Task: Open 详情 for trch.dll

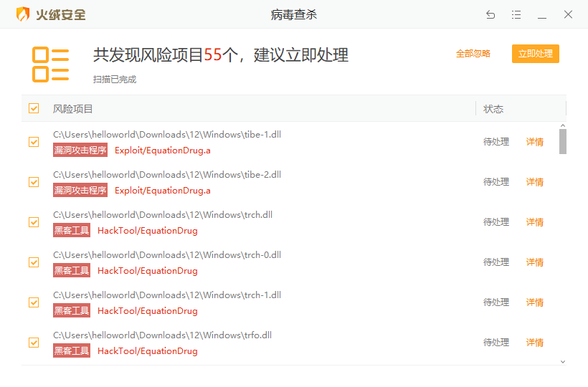Action: tap(535, 222)
